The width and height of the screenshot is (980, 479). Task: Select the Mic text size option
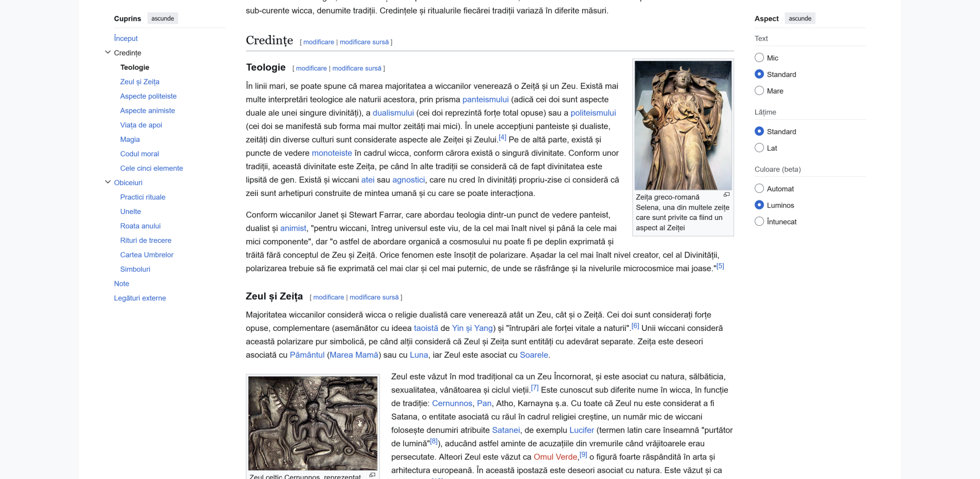759,58
